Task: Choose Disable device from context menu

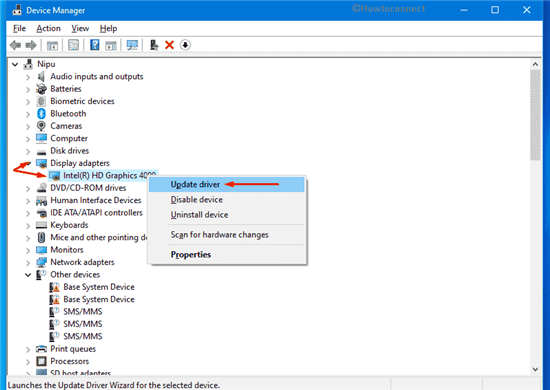Action: pos(227,200)
